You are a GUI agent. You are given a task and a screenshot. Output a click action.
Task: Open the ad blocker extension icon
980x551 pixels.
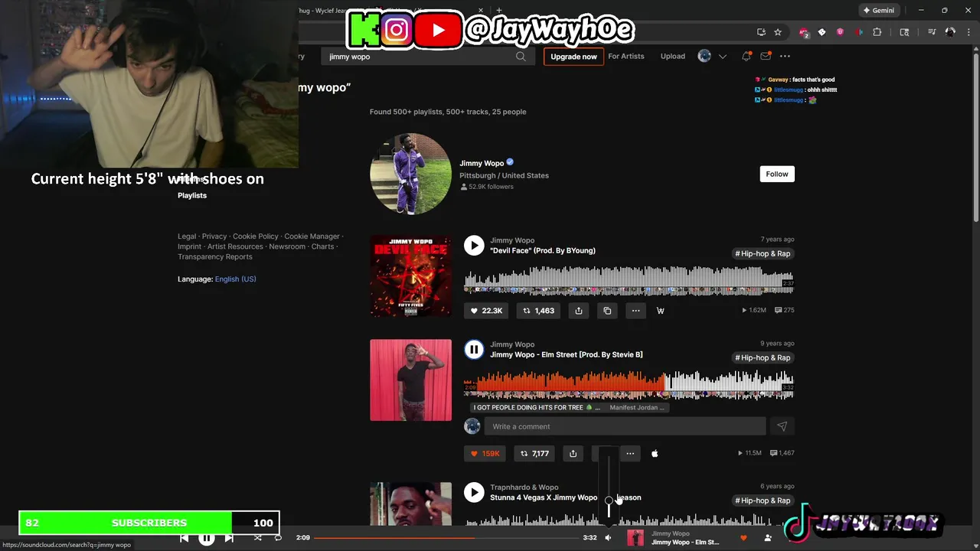[x=803, y=32]
